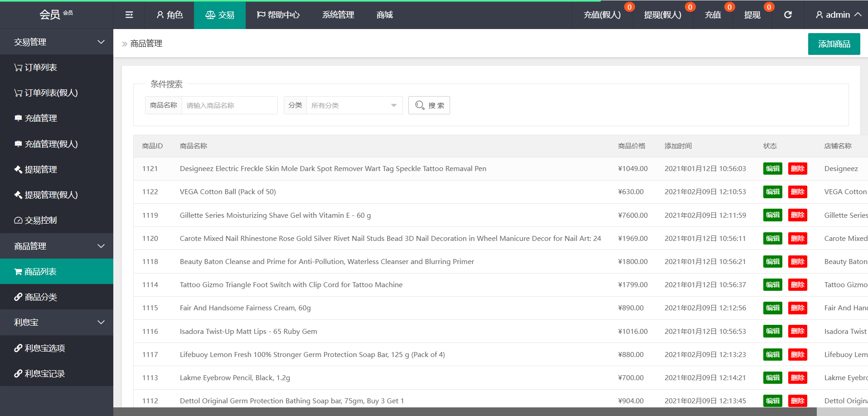Image resolution: width=868 pixels, height=416 pixels.
Task: Open the 所有分类 category dropdown
Action: point(354,105)
